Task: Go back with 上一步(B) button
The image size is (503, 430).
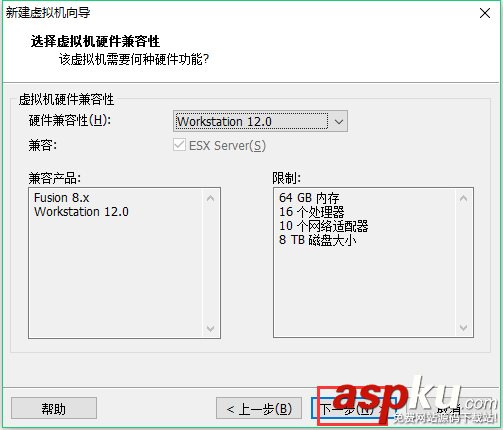Action: [259, 408]
